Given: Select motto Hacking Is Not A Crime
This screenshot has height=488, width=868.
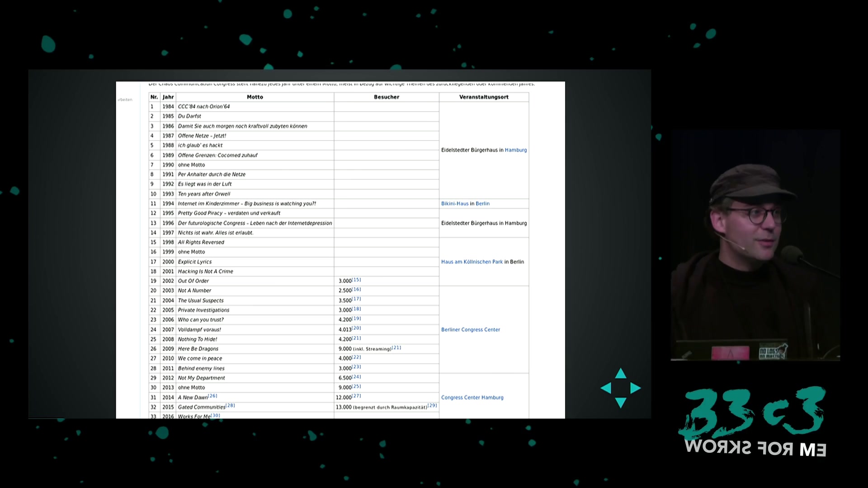Looking at the screenshot, I should [206, 272].
